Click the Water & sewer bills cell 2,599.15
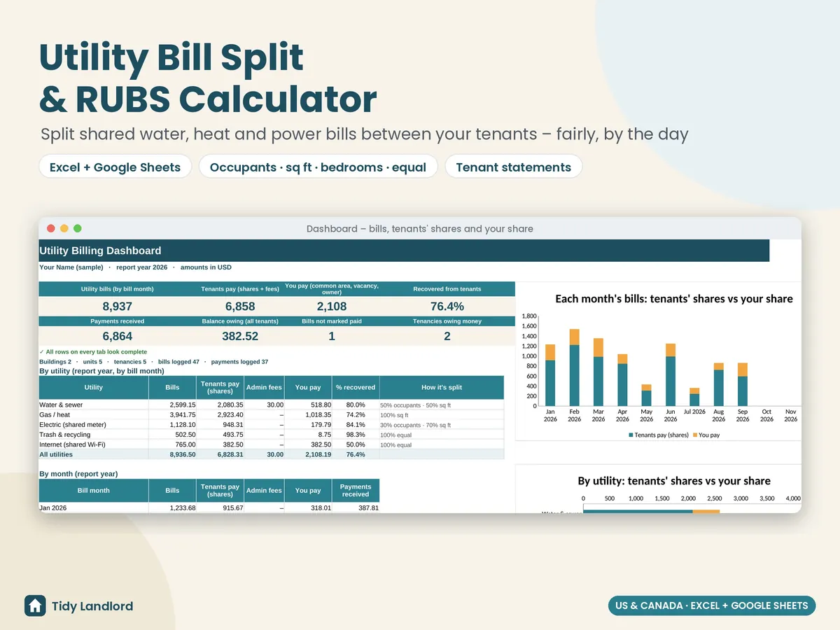Viewport: 840px width, 630px height. click(x=172, y=405)
